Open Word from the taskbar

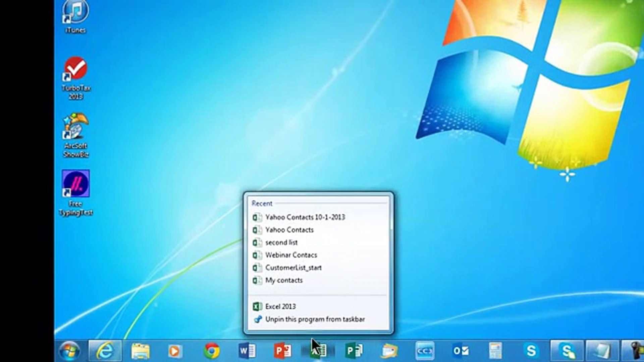tap(247, 351)
